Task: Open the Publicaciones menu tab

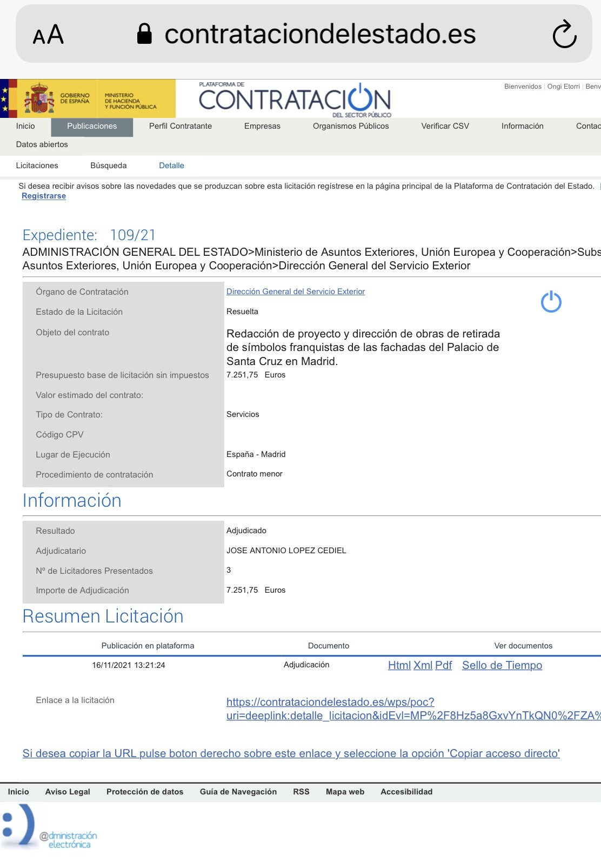Action: pyautogui.click(x=92, y=126)
